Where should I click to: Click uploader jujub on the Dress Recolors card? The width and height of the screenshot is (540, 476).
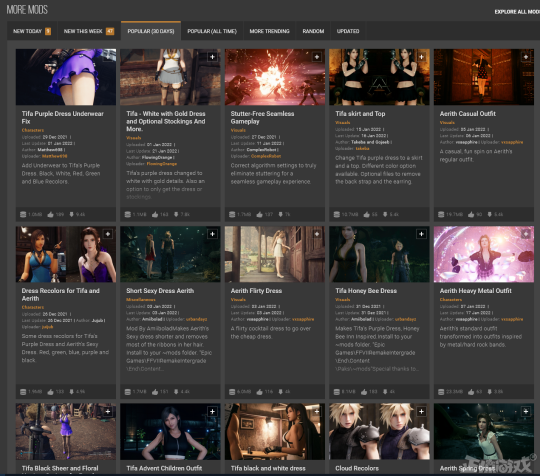pyautogui.click(x=48, y=327)
